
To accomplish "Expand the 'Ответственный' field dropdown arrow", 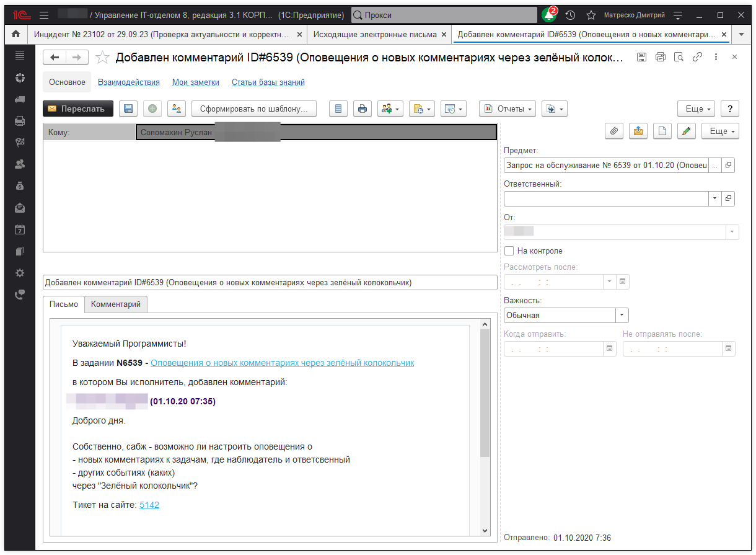I will point(714,198).
